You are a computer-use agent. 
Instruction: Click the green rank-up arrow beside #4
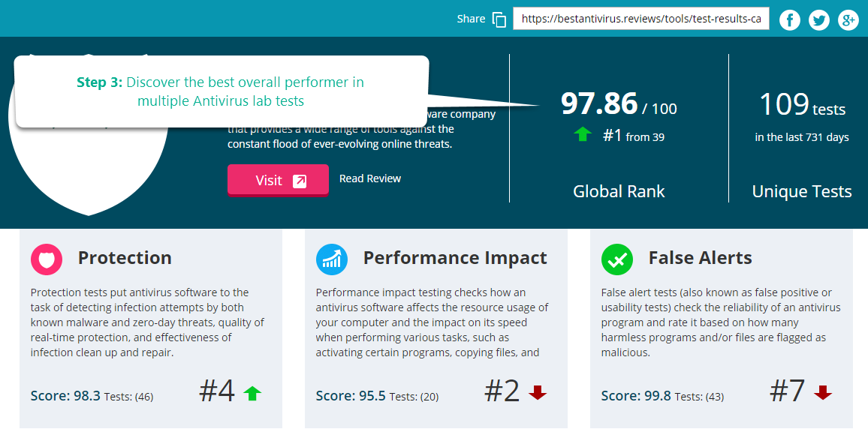(252, 391)
